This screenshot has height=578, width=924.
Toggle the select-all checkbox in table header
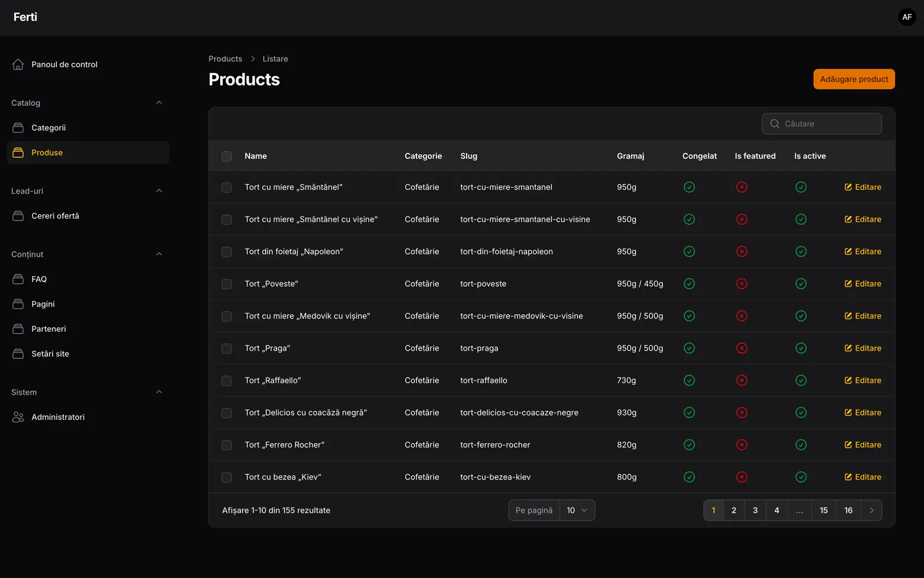(x=226, y=156)
